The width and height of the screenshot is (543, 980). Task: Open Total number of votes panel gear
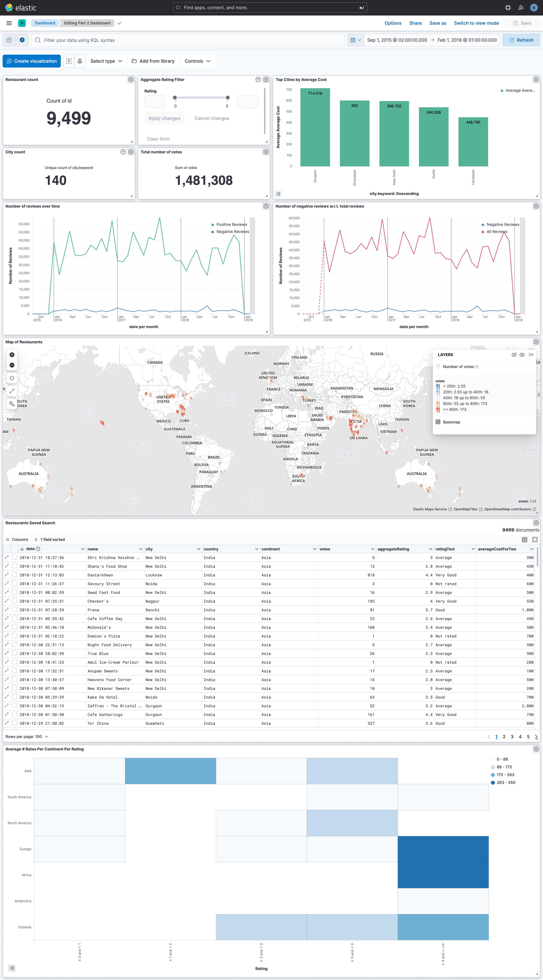[x=266, y=152]
